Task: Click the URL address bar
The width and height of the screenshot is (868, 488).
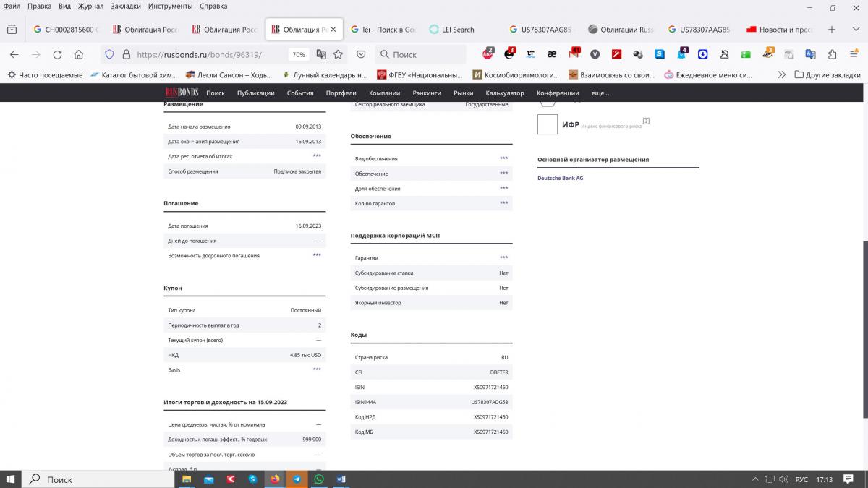Action: coord(210,54)
